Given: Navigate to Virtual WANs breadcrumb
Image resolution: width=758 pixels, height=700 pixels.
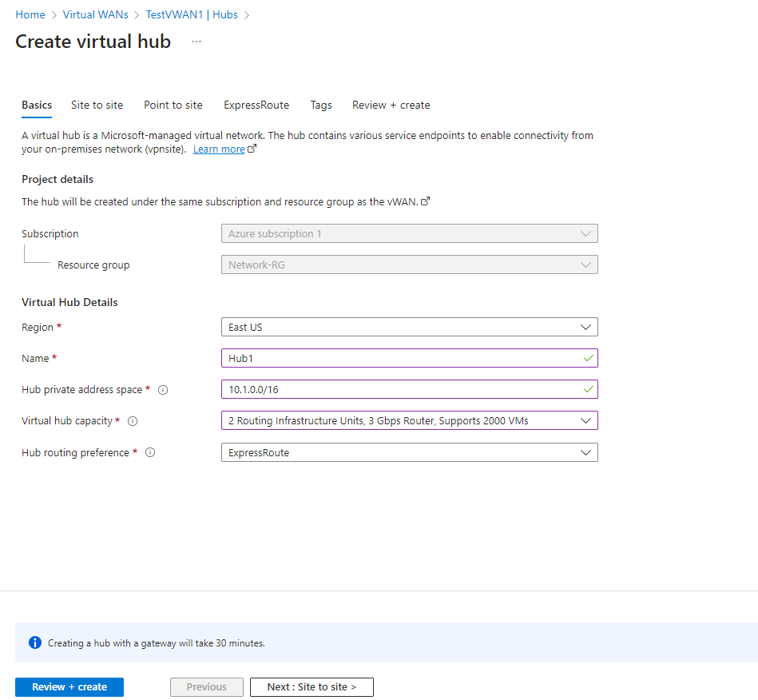Looking at the screenshot, I should point(95,14).
